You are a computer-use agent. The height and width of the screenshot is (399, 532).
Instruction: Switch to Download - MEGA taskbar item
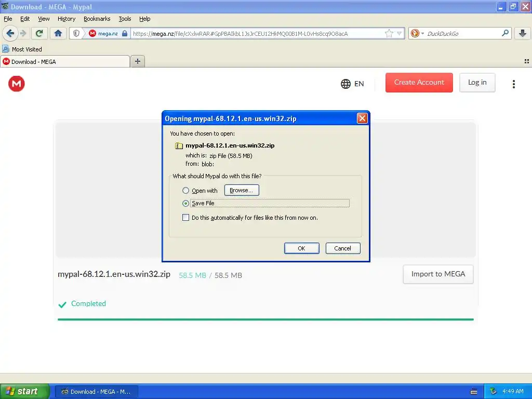pos(96,392)
